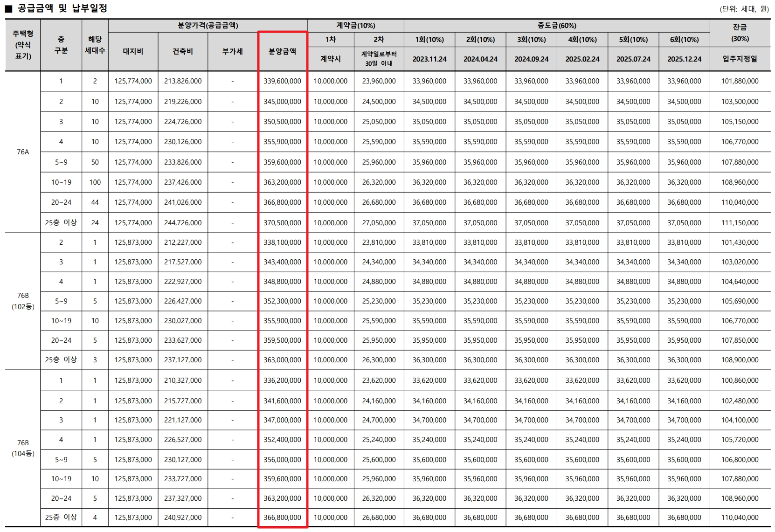Click the 2024.09.24 date cell
Viewport: 775px width, 532px height.
(532, 59)
